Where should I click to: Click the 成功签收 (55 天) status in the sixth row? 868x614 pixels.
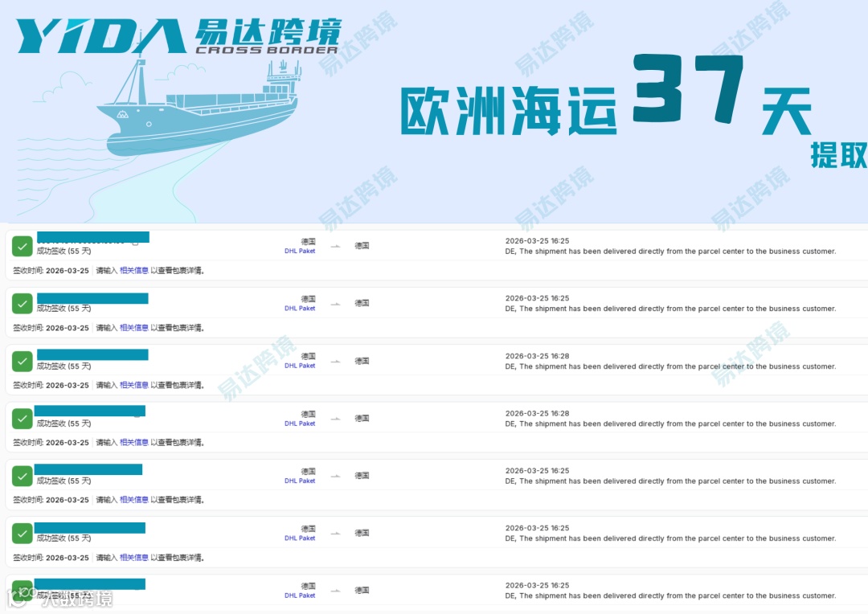coord(63,538)
